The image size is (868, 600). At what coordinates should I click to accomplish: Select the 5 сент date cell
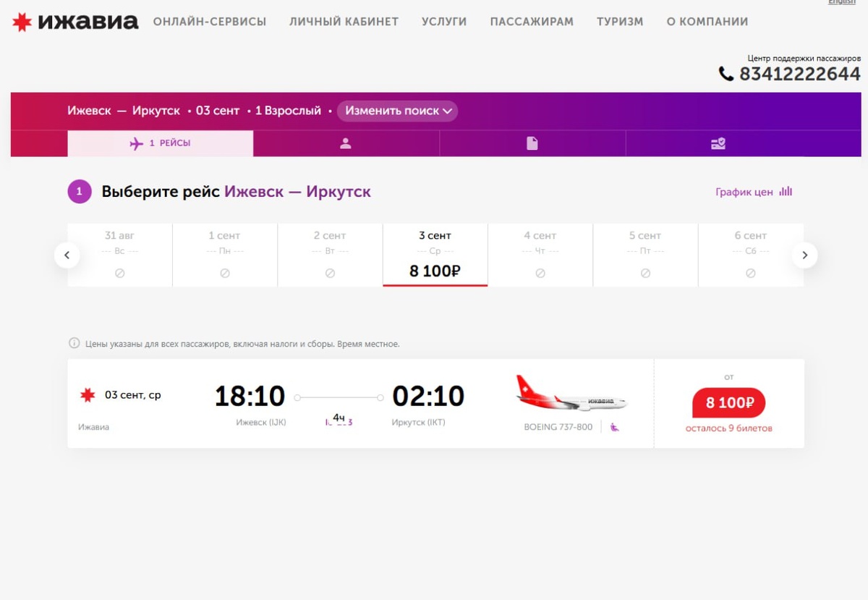tap(645, 255)
